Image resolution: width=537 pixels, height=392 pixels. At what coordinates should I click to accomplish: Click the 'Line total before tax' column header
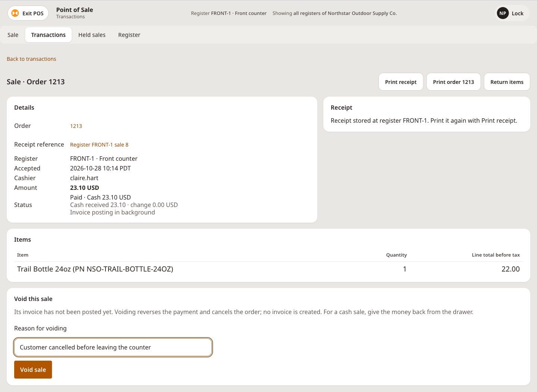[496, 255]
